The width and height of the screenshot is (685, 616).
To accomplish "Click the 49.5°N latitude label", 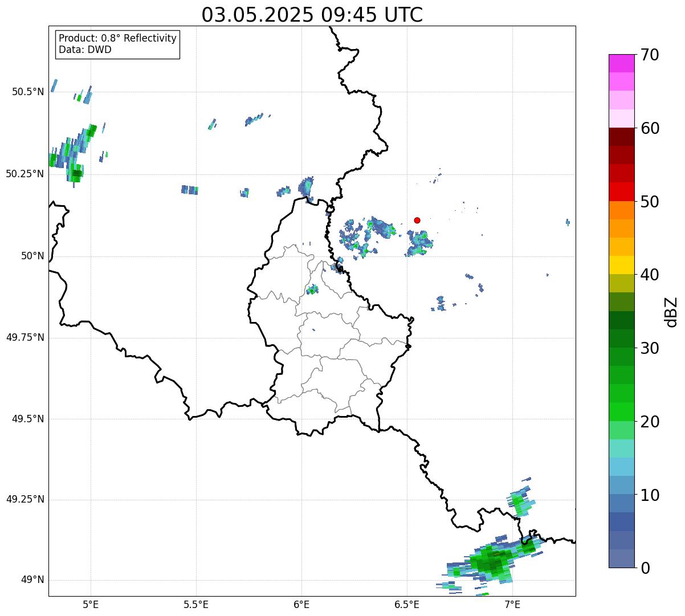I will (27, 419).
